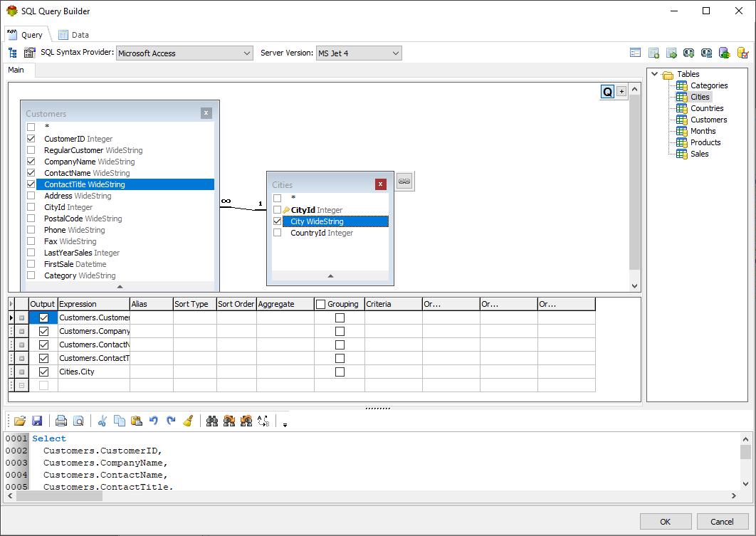756x536 pixels.
Task: Open query properties icon beside SQL Syntax Provider
Action: [x=30, y=53]
